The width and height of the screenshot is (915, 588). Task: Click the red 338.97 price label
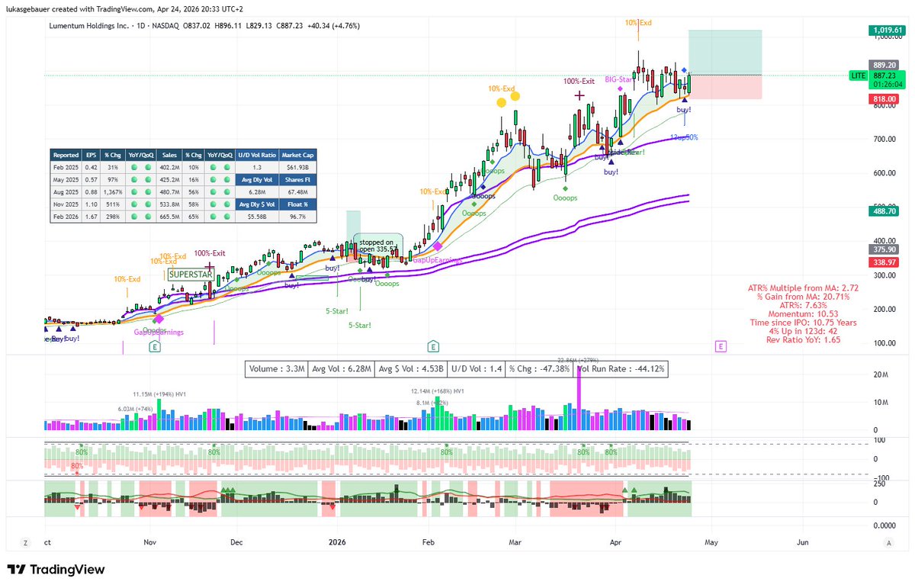883,262
